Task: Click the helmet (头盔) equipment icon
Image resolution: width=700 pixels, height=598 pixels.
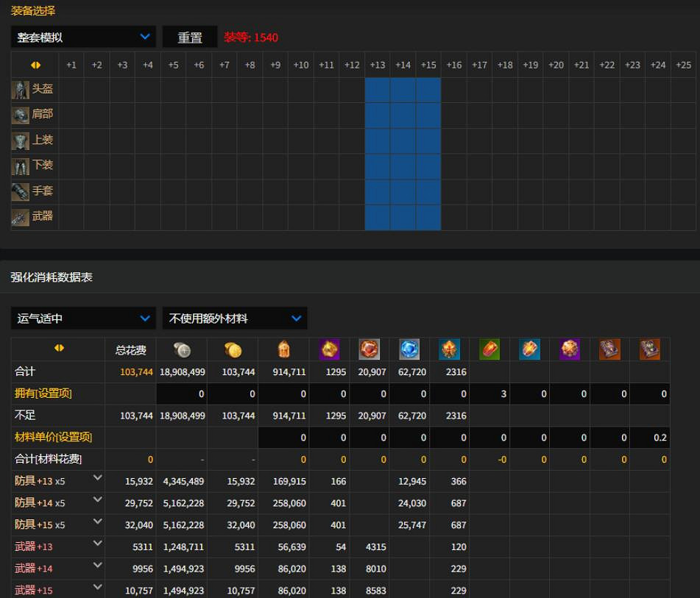Action: [20, 90]
